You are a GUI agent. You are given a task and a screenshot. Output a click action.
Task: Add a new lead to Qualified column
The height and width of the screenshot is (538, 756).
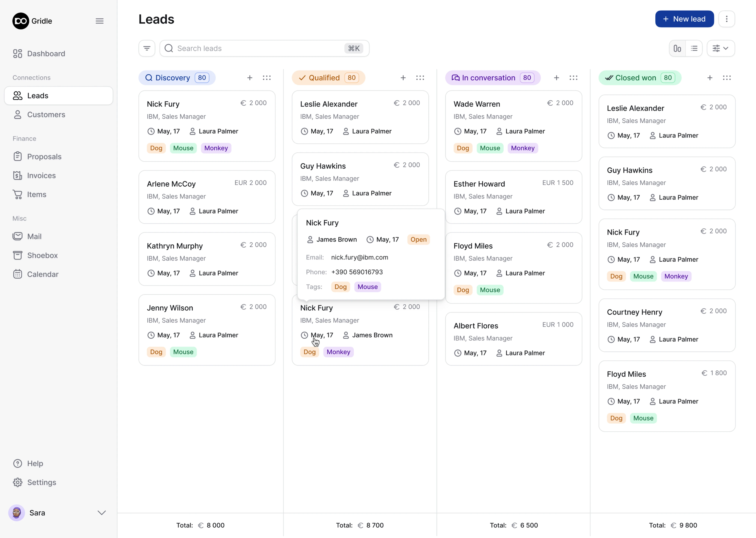click(403, 78)
